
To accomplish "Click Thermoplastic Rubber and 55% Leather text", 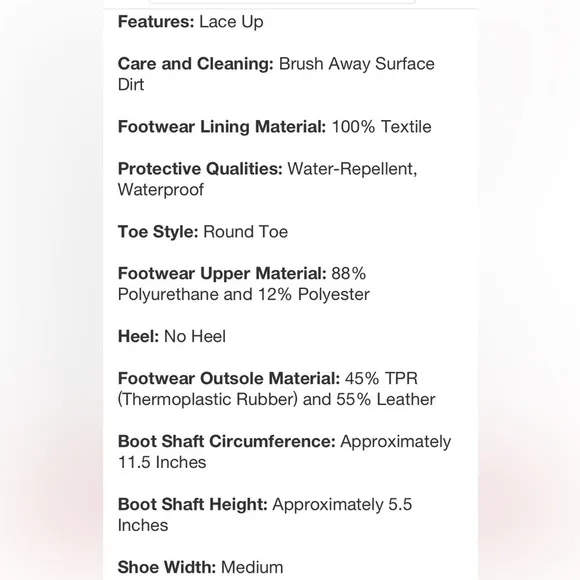I will click(x=276, y=399).
